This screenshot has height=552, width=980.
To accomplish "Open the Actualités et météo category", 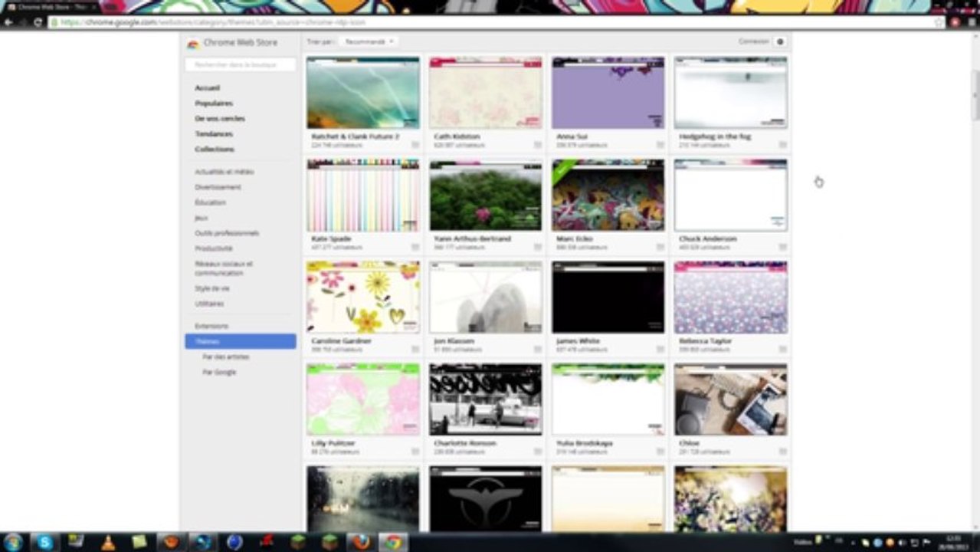I will [224, 172].
